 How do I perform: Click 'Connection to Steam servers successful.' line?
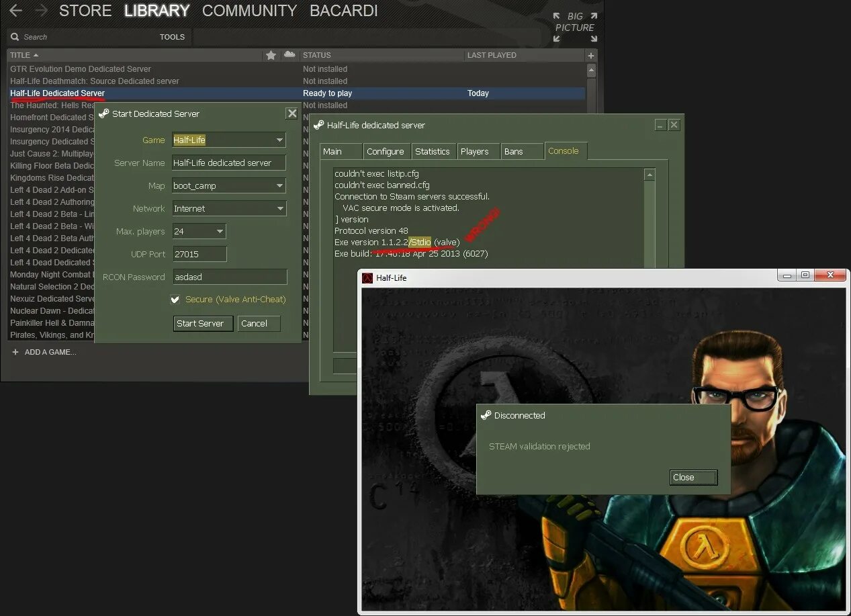(412, 197)
